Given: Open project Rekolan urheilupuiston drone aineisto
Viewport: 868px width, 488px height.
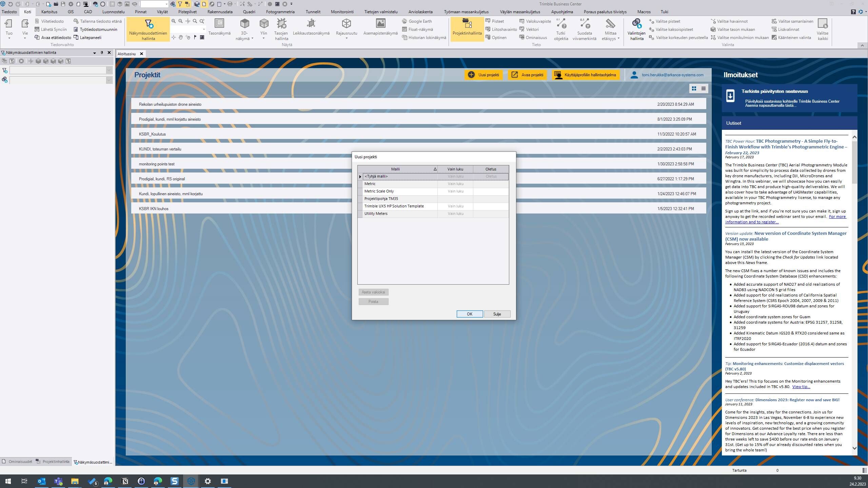Looking at the screenshot, I should [418, 104].
